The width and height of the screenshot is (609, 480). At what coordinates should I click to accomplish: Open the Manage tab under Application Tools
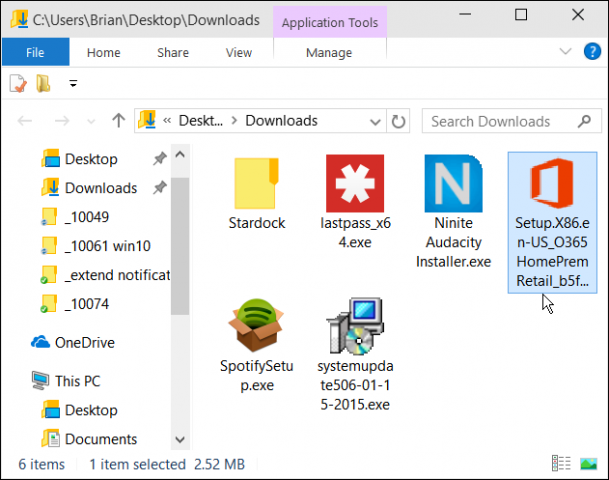tap(328, 52)
